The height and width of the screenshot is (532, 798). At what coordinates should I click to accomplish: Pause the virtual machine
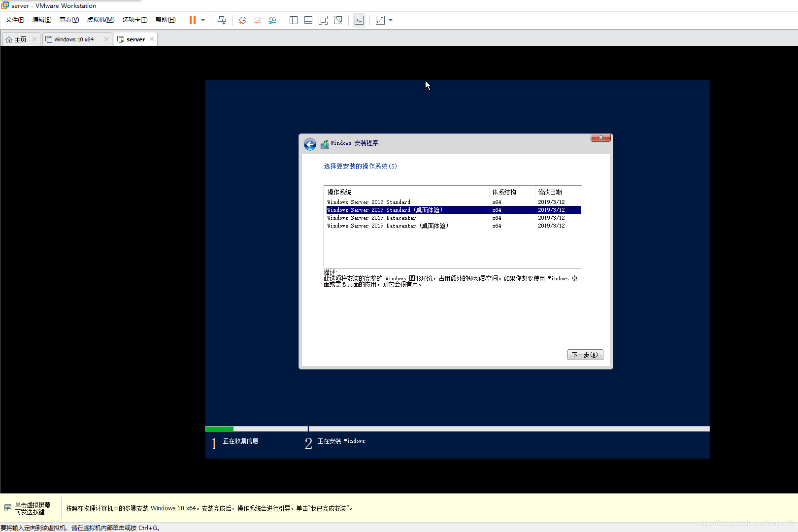click(x=193, y=20)
